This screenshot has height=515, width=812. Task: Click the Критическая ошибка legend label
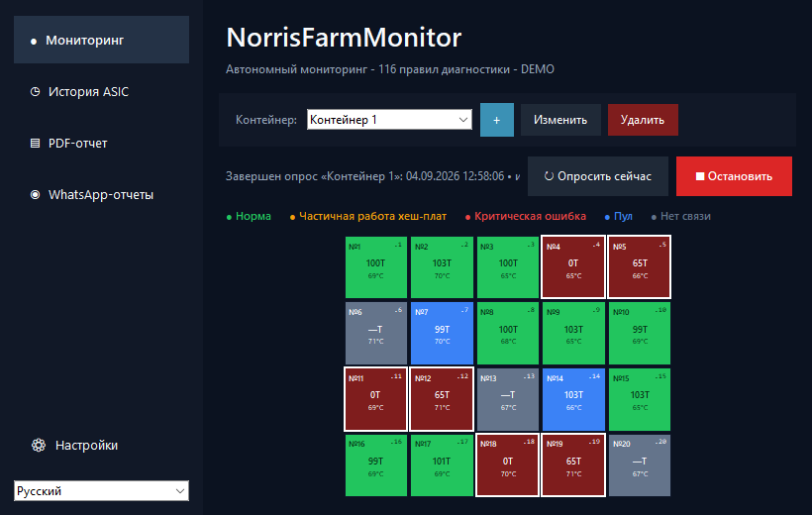click(525, 216)
